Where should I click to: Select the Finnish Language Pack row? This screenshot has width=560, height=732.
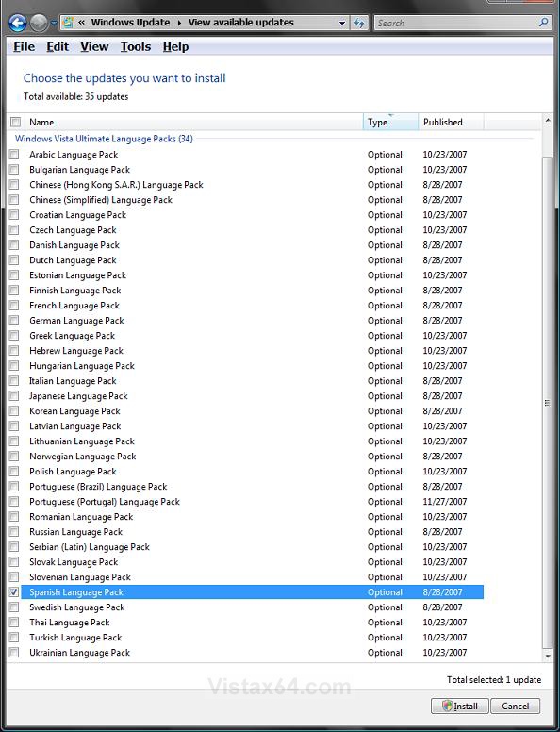[x=252, y=290]
